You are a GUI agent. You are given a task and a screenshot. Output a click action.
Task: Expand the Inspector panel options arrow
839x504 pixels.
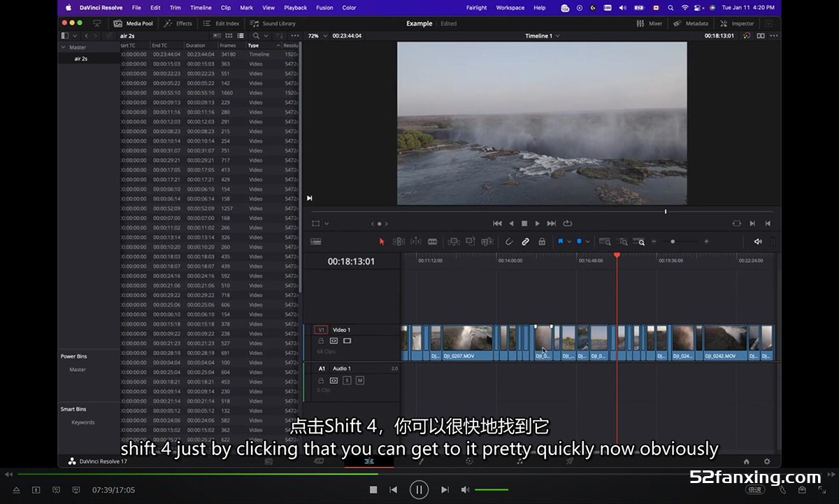768,24
